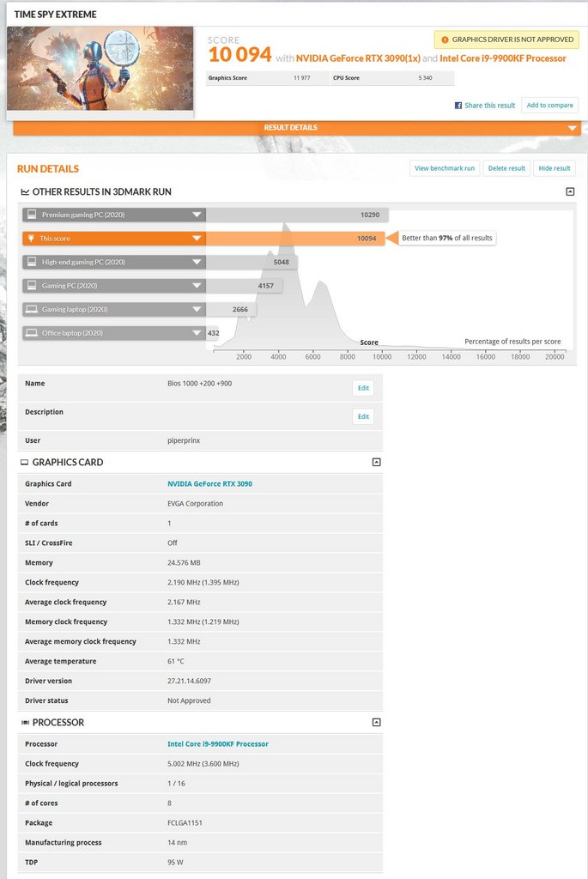Screen dimensions: 588x879
Task: Expand the Gaming laptop (2020) dropdown arrow
Action: (197, 309)
